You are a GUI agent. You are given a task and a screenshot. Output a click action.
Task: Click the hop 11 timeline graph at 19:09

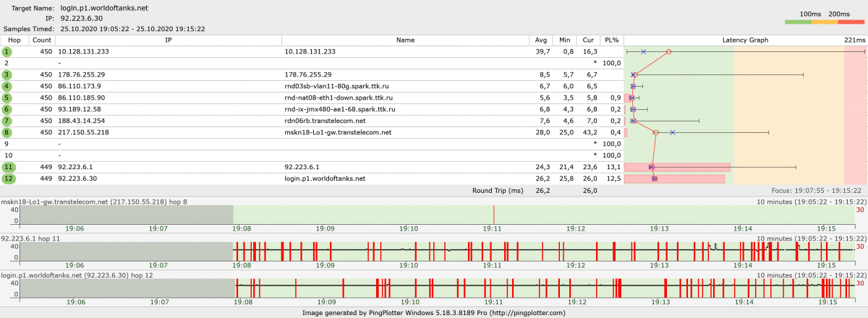pyautogui.click(x=325, y=249)
